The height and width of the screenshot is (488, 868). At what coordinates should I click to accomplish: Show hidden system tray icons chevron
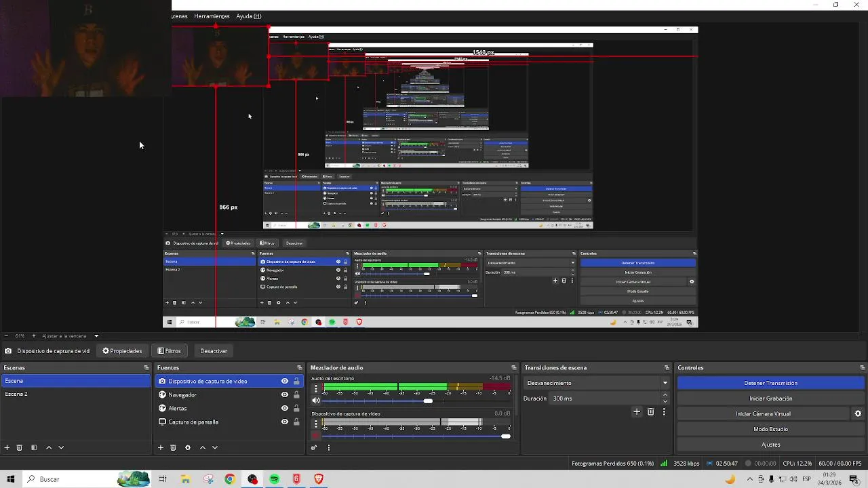[750, 479]
